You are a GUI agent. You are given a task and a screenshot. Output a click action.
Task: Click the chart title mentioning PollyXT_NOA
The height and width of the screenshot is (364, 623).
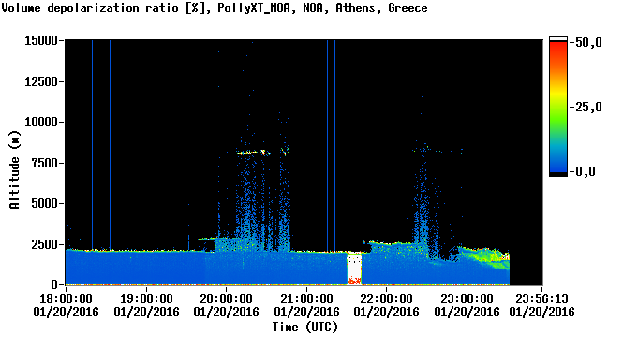pos(215,7)
